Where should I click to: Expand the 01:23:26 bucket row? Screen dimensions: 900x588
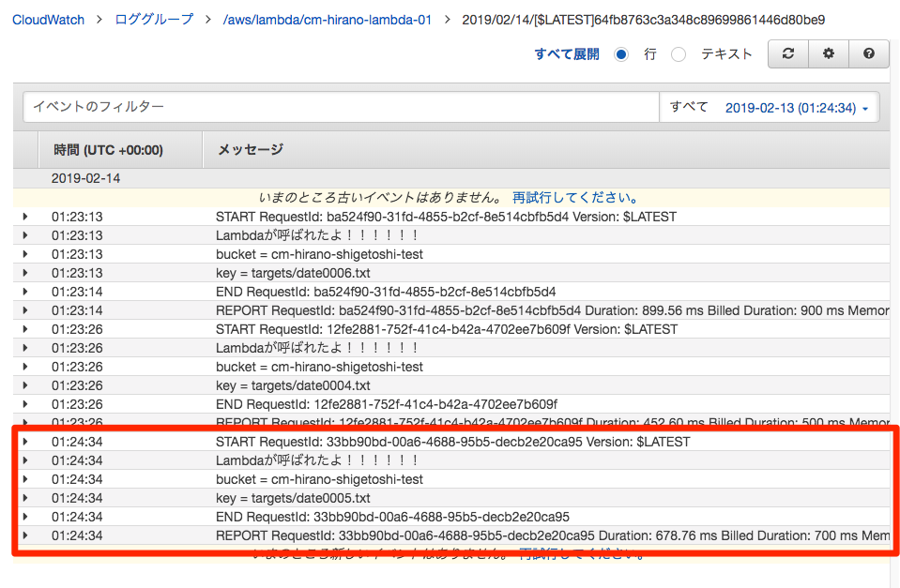click(25, 367)
